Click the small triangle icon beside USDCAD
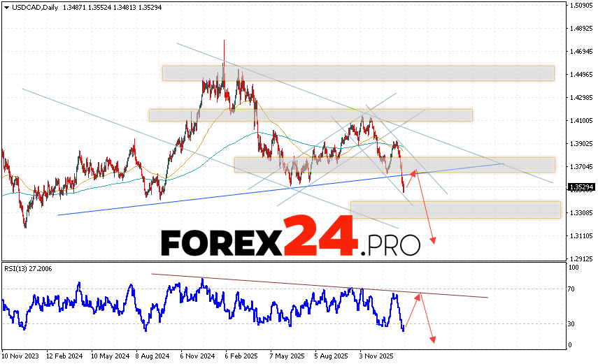598x364 pixels. coord(6,6)
